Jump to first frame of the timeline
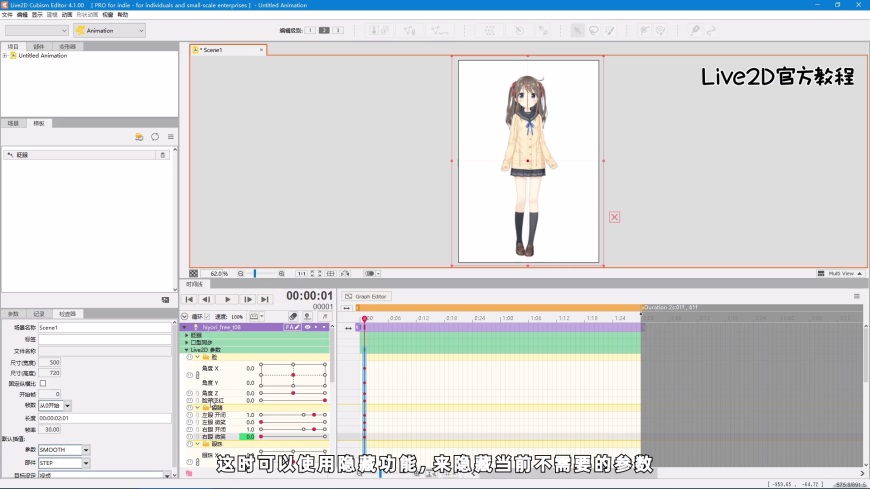The image size is (870, 489). (x=189, y=299)
